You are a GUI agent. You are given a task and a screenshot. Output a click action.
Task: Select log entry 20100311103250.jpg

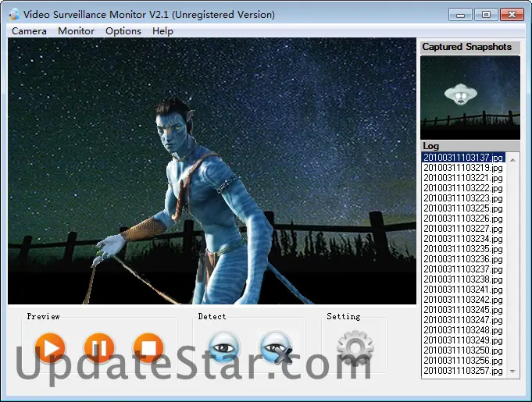click(463, 350)
